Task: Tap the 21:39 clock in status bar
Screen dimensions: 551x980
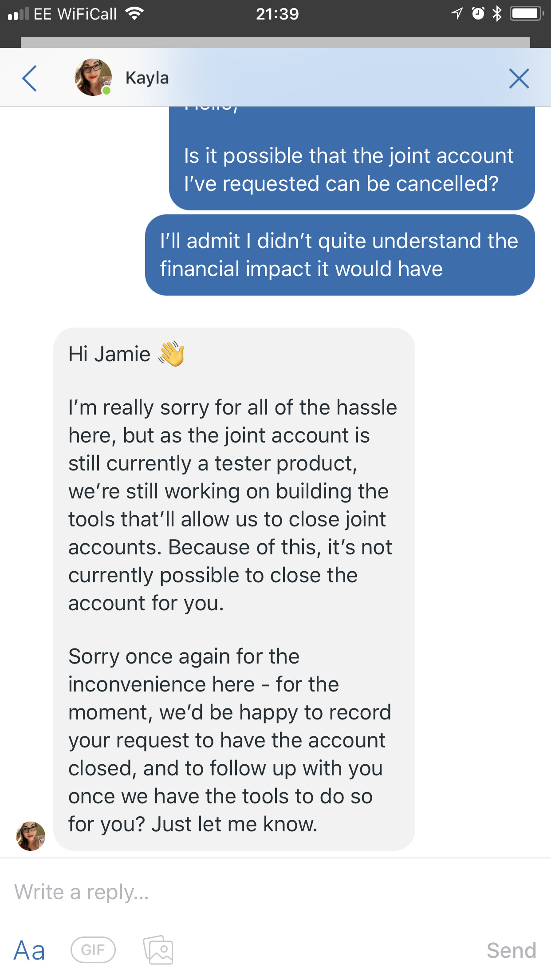Action: (x=277, y=14)
